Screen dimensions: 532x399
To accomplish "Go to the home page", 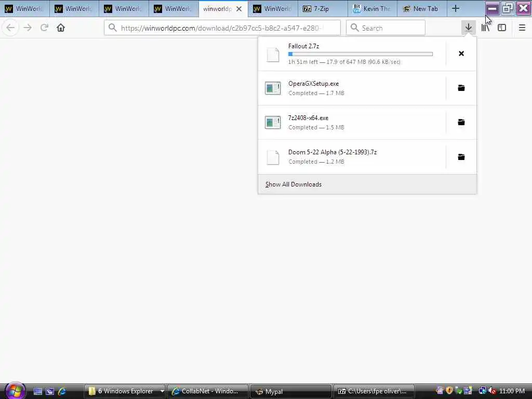I will pos(61,28).
